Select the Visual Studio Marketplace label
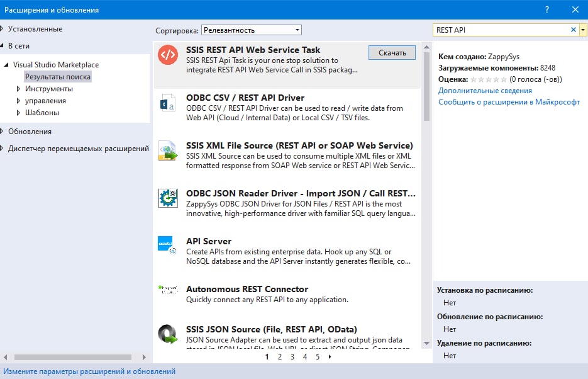 coord(56,65)
